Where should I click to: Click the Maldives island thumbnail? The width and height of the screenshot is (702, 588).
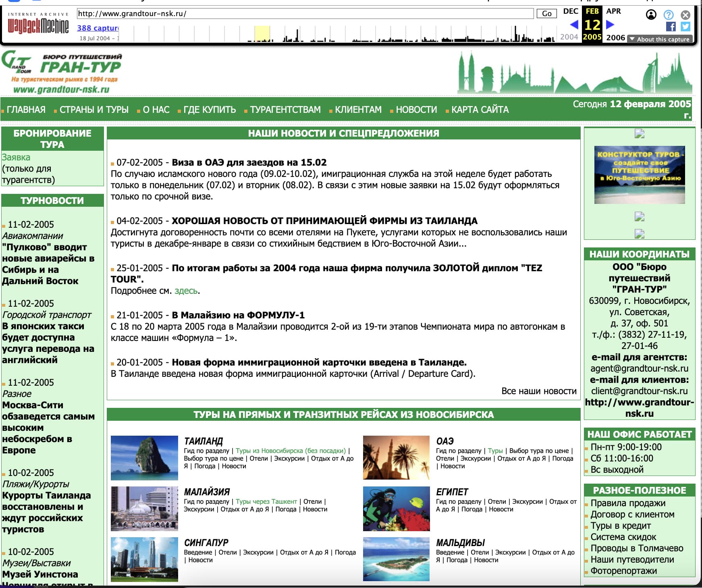point(396,559)
